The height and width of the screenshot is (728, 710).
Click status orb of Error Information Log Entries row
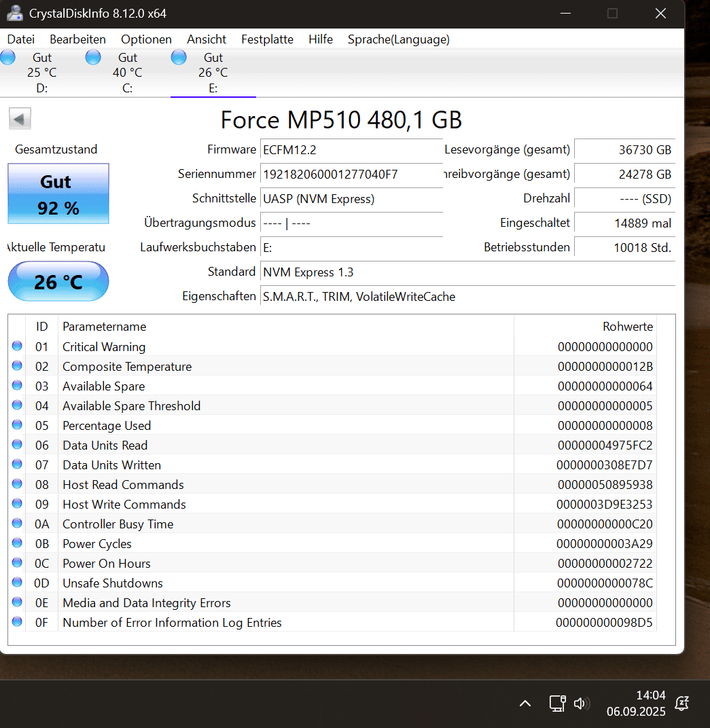[17, 621]
